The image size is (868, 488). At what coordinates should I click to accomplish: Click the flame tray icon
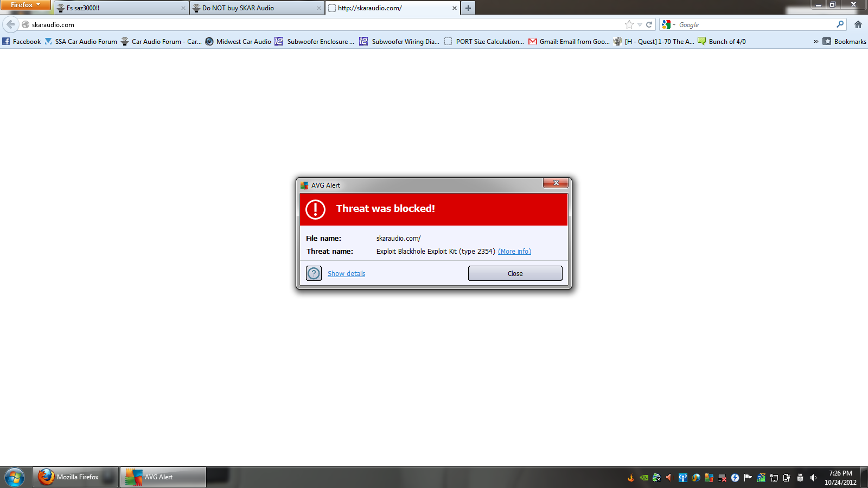coord(630,478)
